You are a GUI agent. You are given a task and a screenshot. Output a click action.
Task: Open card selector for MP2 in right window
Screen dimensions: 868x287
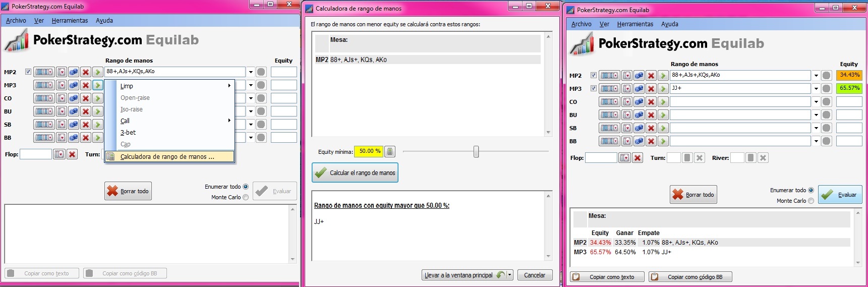[x=627, y=76]
